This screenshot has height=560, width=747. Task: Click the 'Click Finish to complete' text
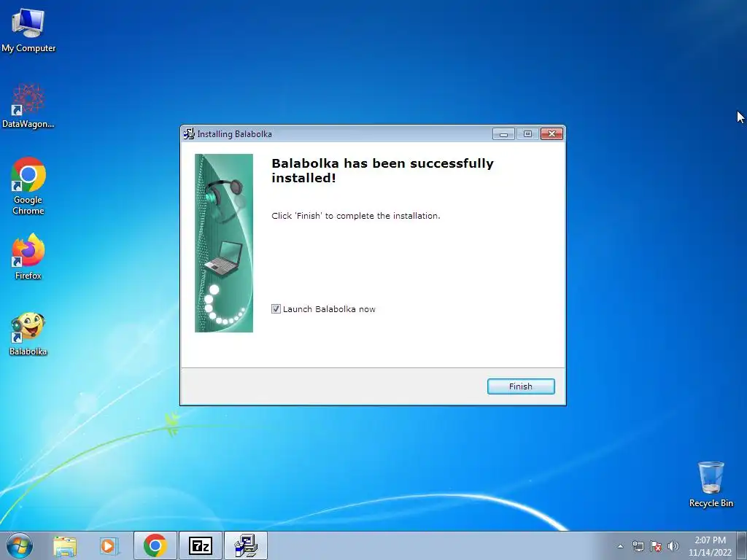tap(356, 216)
